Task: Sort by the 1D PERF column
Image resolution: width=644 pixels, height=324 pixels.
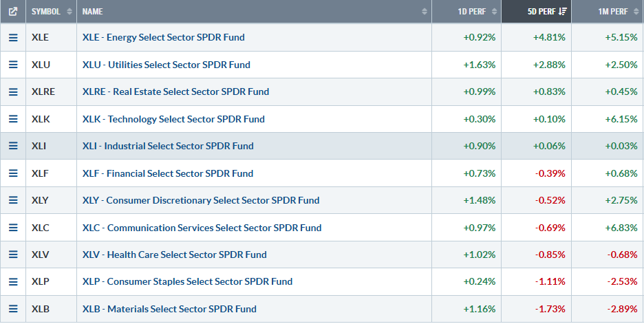Action: [x=479, y=12]
